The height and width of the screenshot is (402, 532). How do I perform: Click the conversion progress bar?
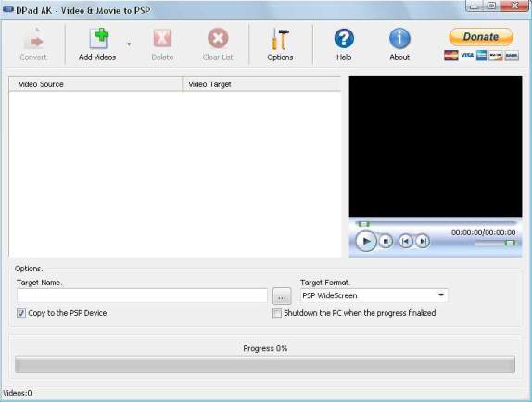pos(265,364)
